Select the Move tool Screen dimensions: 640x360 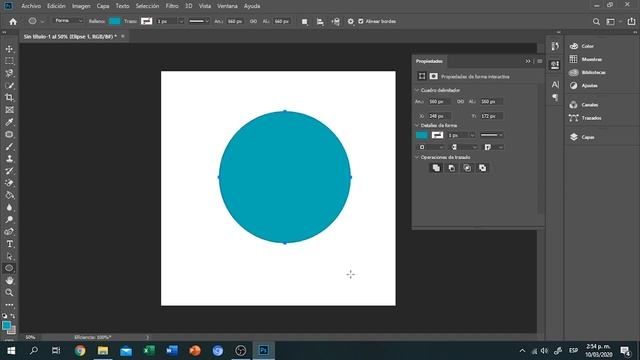(9, 49)
